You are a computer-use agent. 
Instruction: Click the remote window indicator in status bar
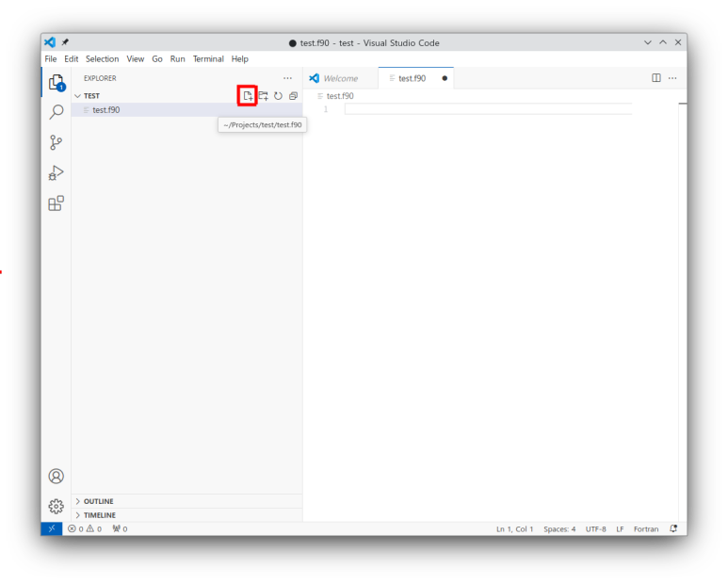[x=52, y=528]
